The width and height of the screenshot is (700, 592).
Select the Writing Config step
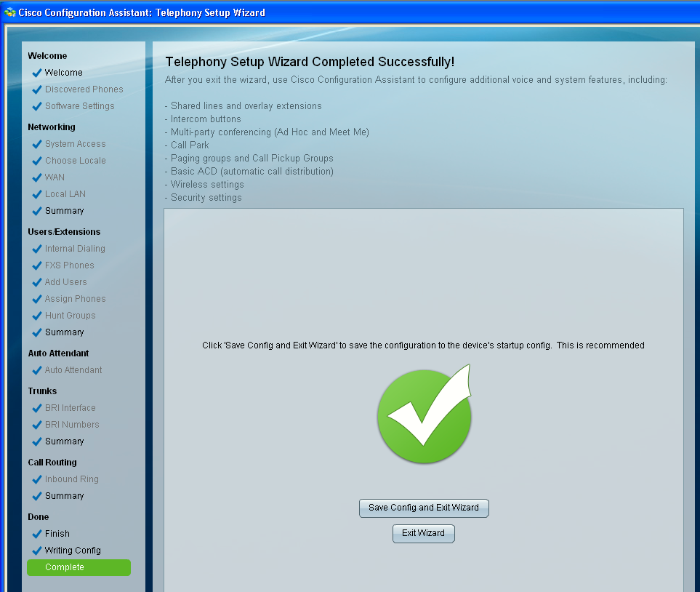(x=73, y=551)
